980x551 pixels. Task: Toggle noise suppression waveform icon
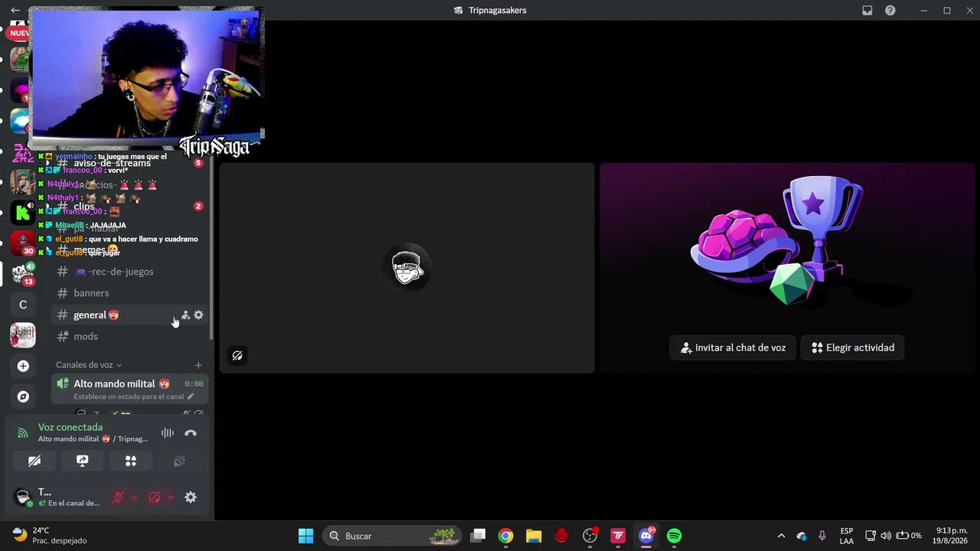click(x=167, y=433)
